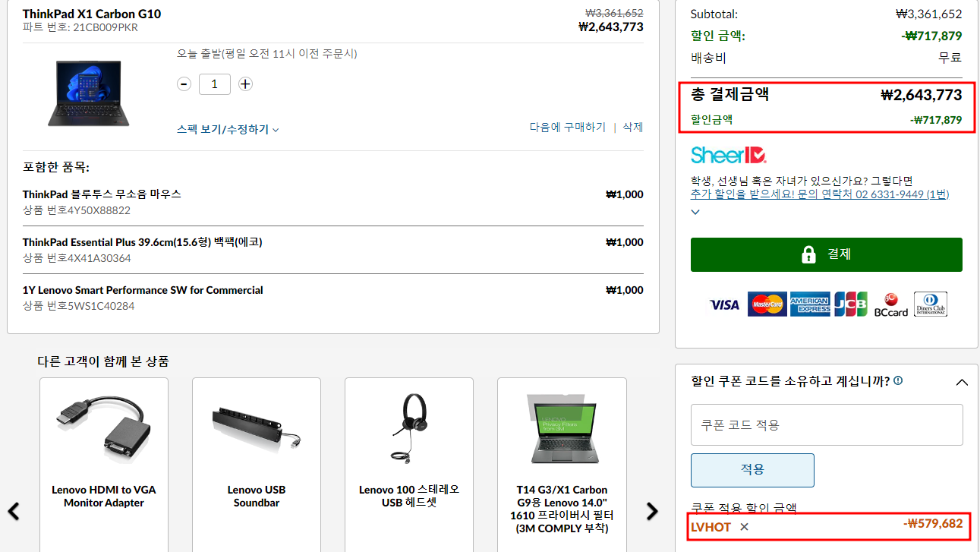Image resolution: width=980 pixels, height=552 pixels.
Task: Click the coupon discount -₩579,682 value
Action: point(933,524)
